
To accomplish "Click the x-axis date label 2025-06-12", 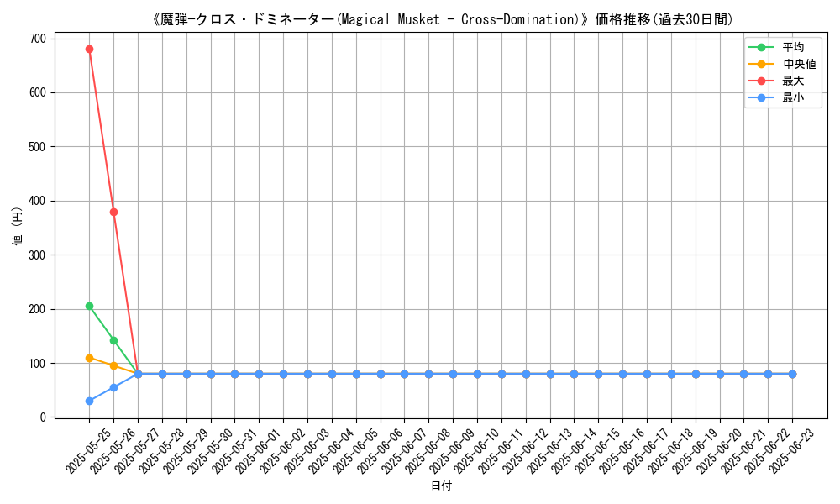I will click(525, 451).
